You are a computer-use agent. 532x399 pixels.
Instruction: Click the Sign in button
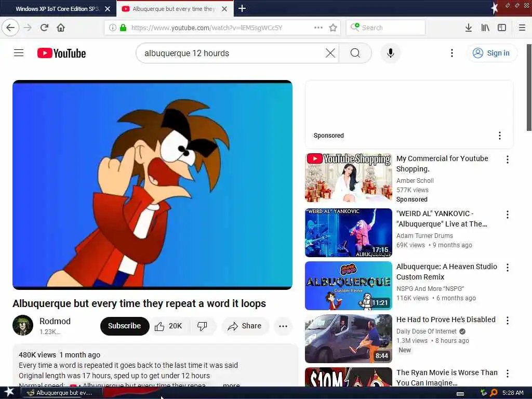[x=491, y=53]
